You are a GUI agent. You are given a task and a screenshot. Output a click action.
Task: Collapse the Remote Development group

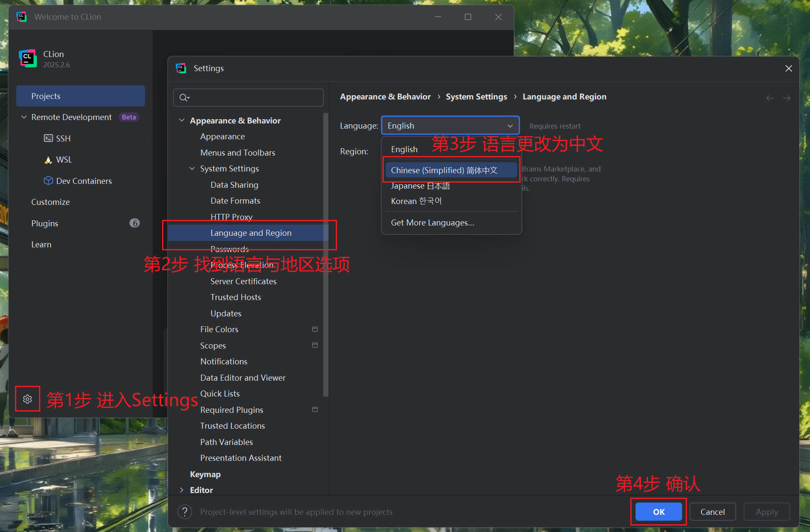[x=24, y=117]
